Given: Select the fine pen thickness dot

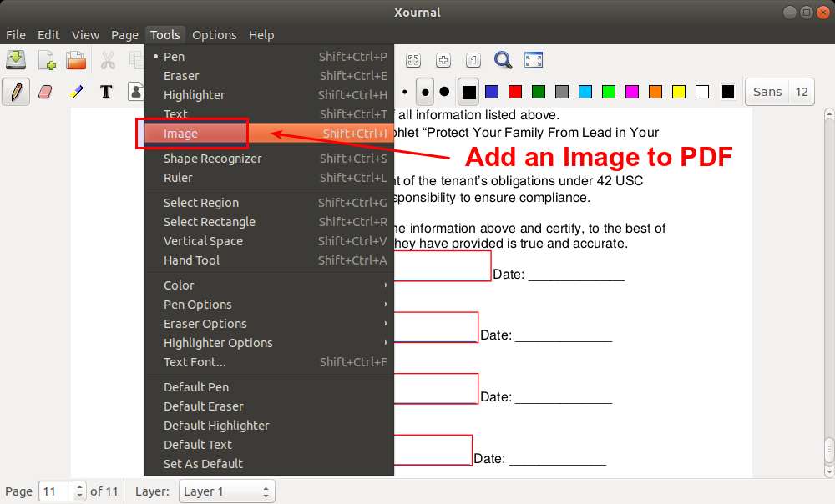Looking at the screenshot, I should [405, 92].
